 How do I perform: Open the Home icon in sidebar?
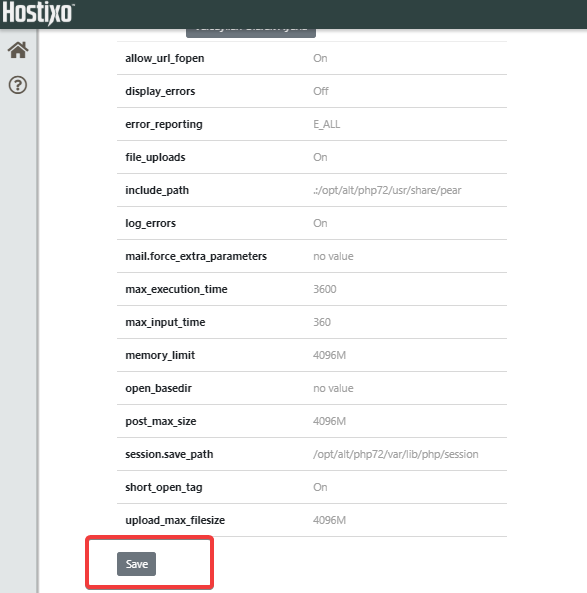point(18,50)
